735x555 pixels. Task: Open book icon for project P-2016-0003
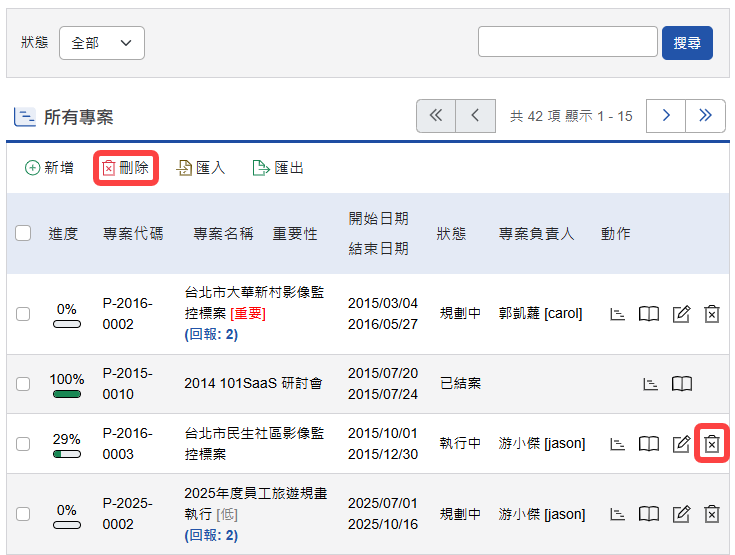click(x=649, y=443)
